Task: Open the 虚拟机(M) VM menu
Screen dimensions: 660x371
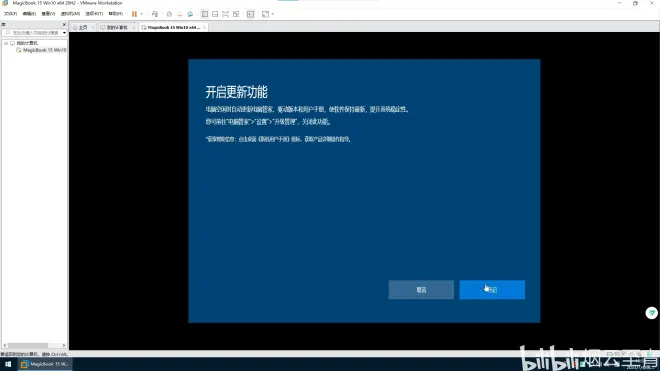Action: click(x=70, y=14)
